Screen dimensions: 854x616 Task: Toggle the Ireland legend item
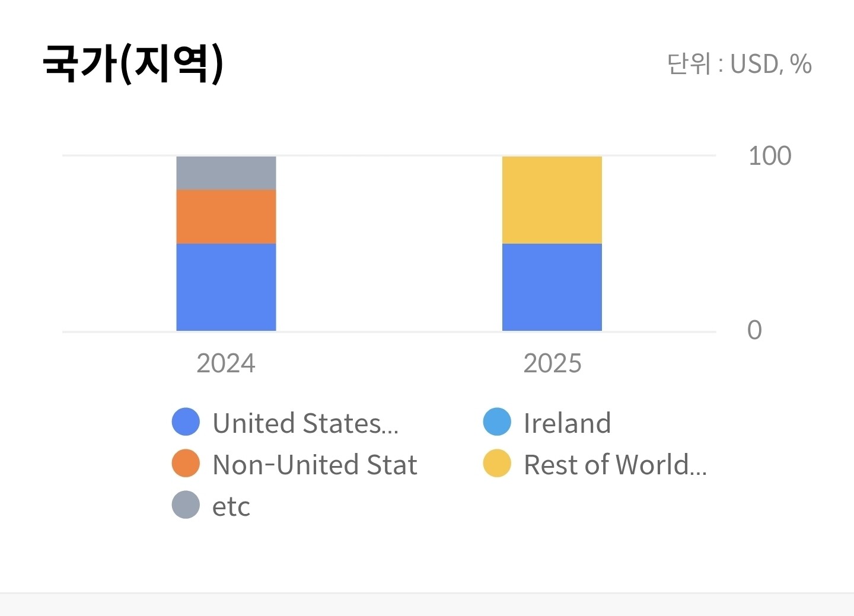pyautogui.click(x=547, y=423)
